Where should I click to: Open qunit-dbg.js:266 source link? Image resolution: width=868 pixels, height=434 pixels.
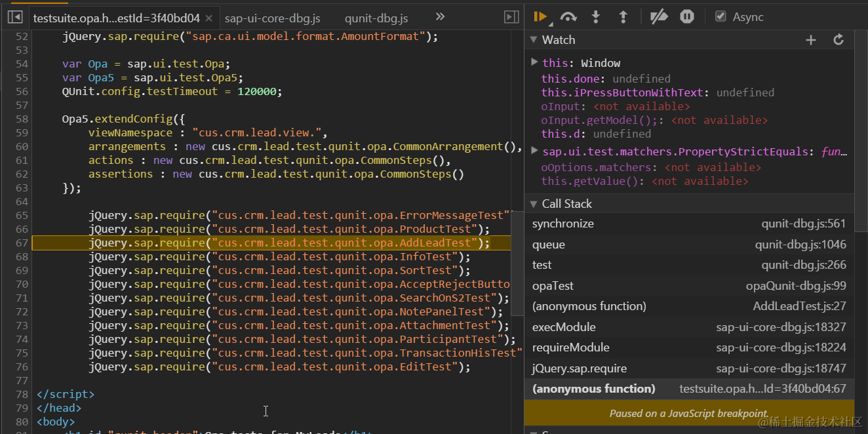(803, 265)
